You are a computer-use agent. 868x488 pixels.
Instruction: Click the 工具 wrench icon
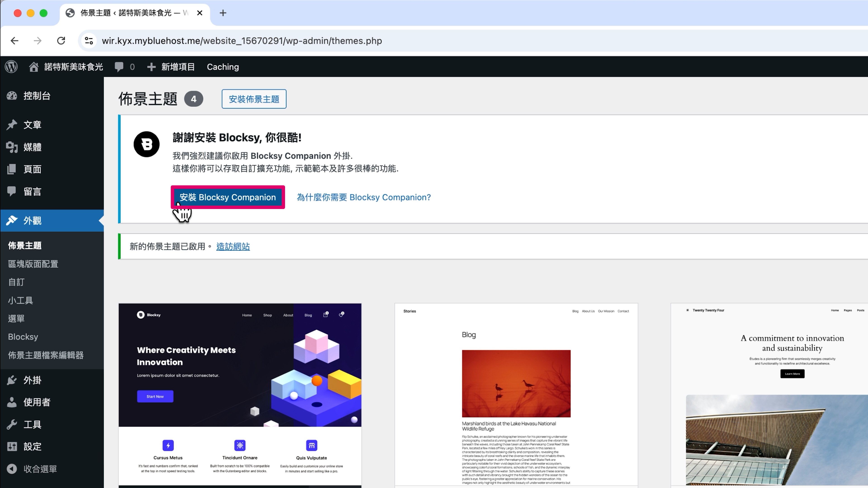pyautogui.click(x=12, y=424)
